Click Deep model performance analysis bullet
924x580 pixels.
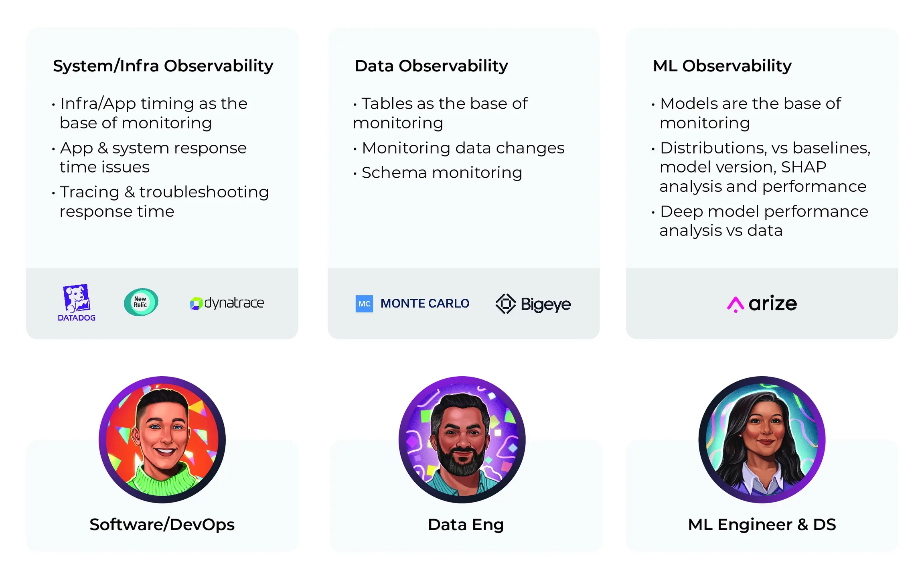760,221
